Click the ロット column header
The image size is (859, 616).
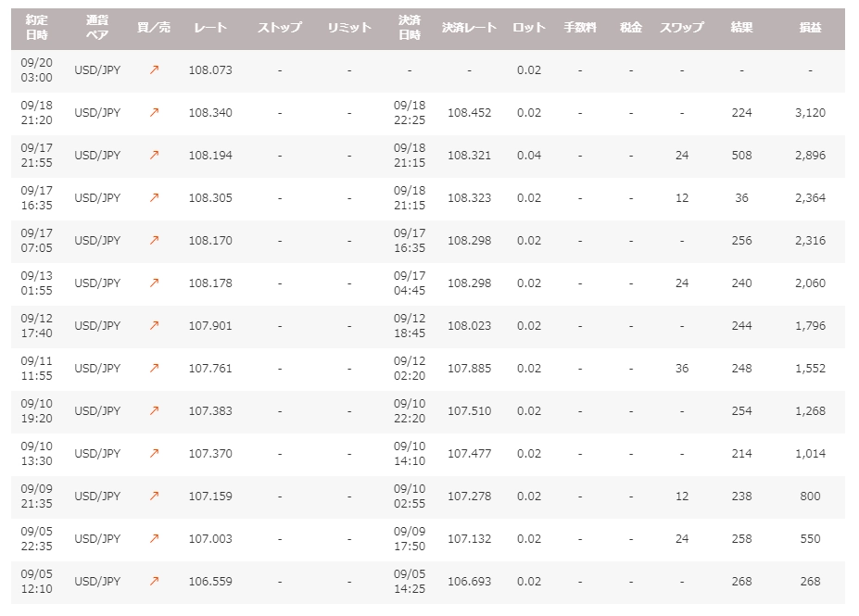529,28
